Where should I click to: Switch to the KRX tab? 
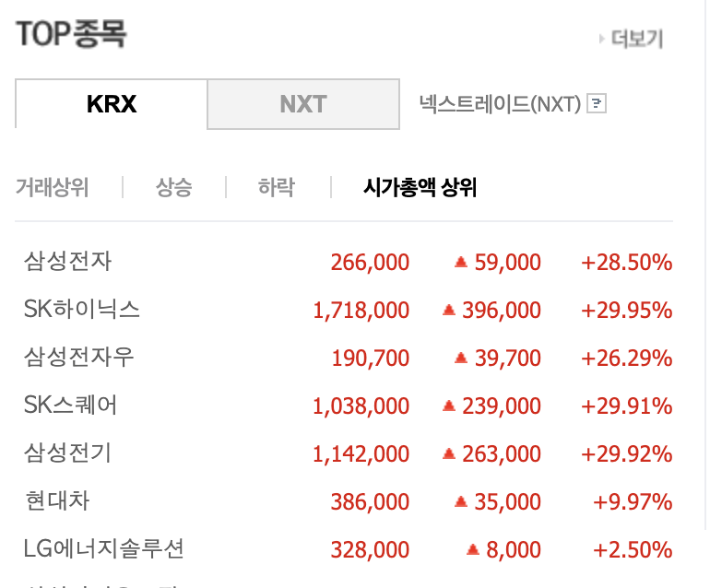click(x=112, y=103)
